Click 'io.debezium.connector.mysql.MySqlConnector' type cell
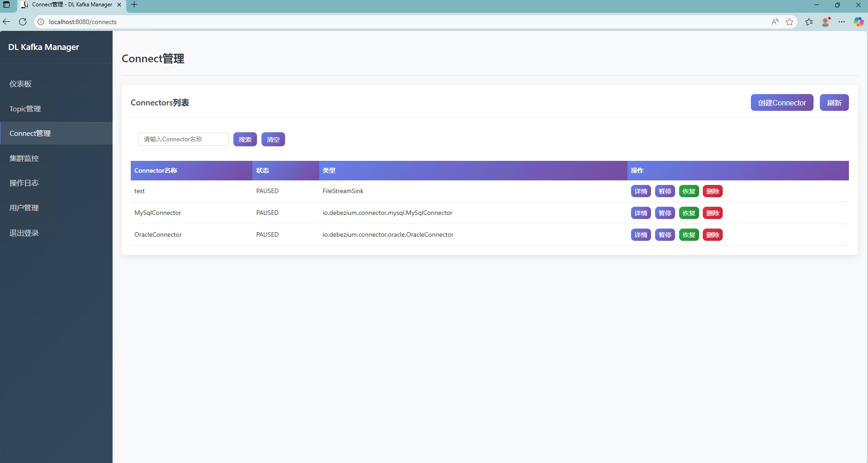Image resolution: width=868 pixels, height=463 pixels. coord(473,213)
